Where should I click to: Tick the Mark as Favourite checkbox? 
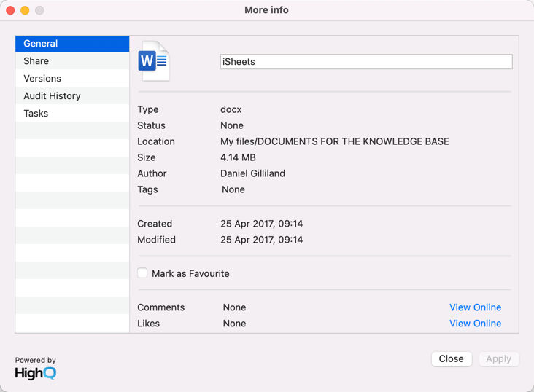[x=142, y=273]
